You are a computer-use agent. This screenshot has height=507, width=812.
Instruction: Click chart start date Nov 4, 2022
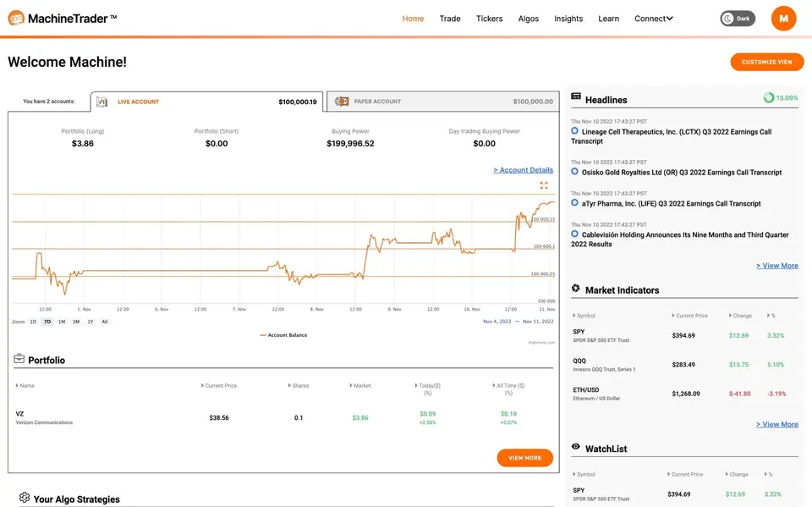[497, 322]
